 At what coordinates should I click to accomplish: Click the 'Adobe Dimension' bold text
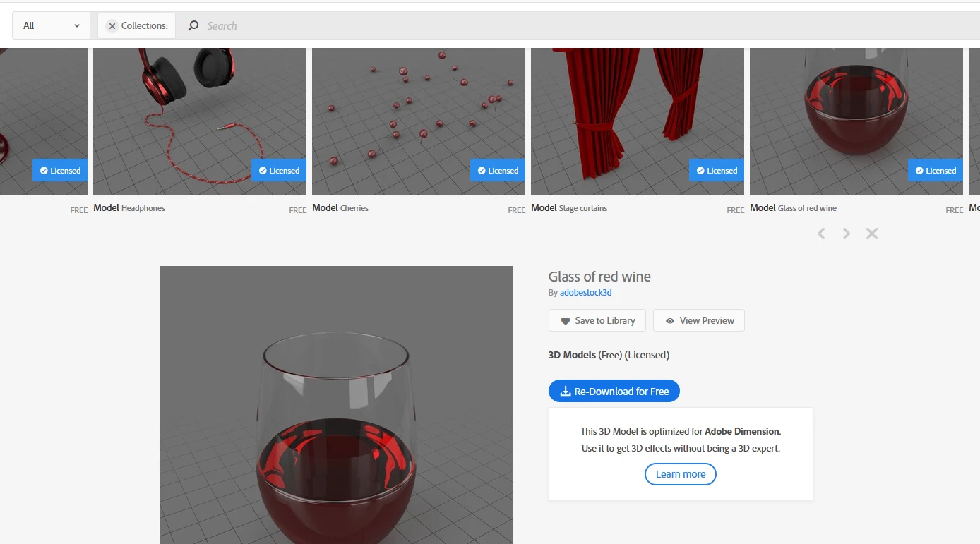pyautogui.click(x=742, y=431)
